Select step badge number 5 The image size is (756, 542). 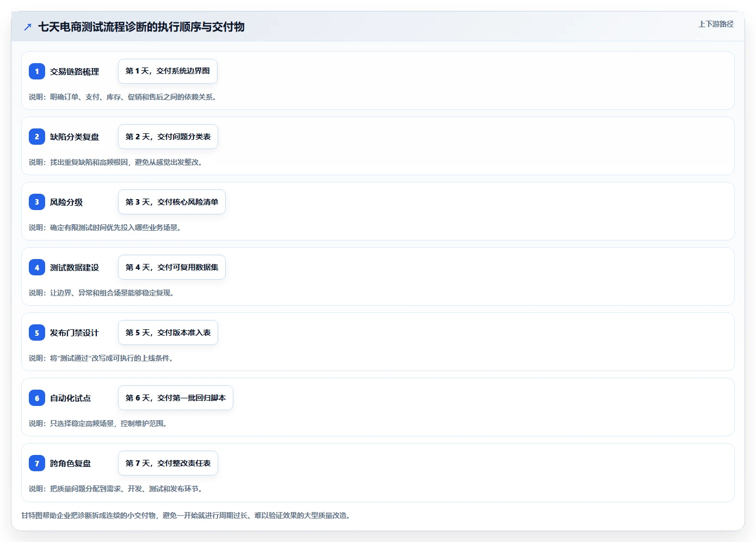point(37,332)
